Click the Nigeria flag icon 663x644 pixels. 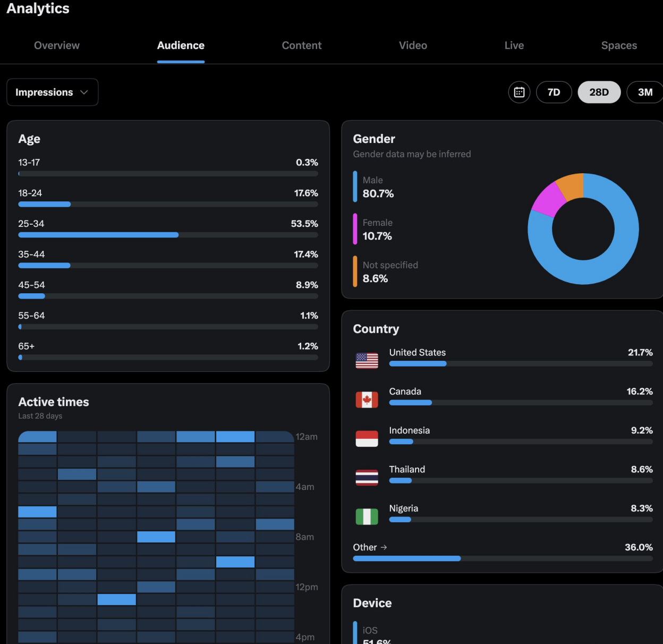tap(367, 516)
